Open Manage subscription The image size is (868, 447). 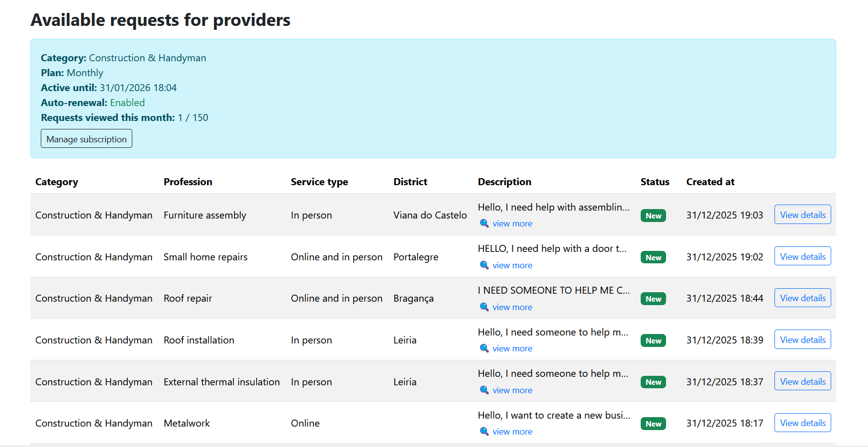87,139
